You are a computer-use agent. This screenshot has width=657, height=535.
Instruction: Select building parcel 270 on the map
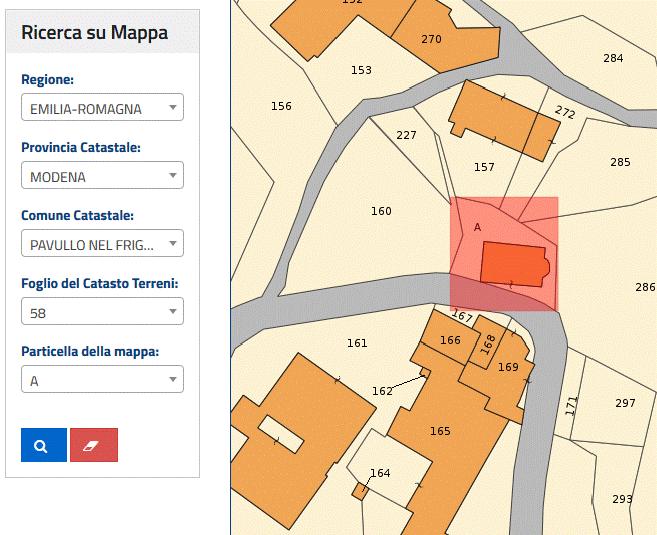[431, 40]
